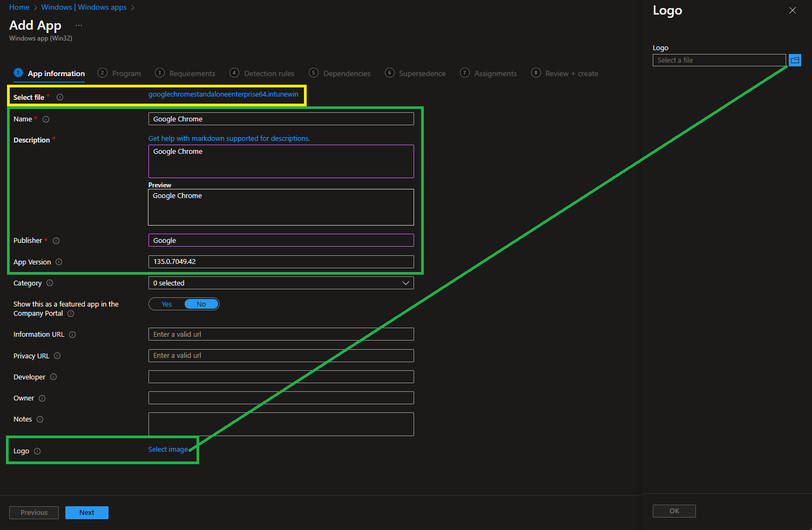Set featured app toggle to No
This screenshot has width=812, height=530.
[201, 304]
